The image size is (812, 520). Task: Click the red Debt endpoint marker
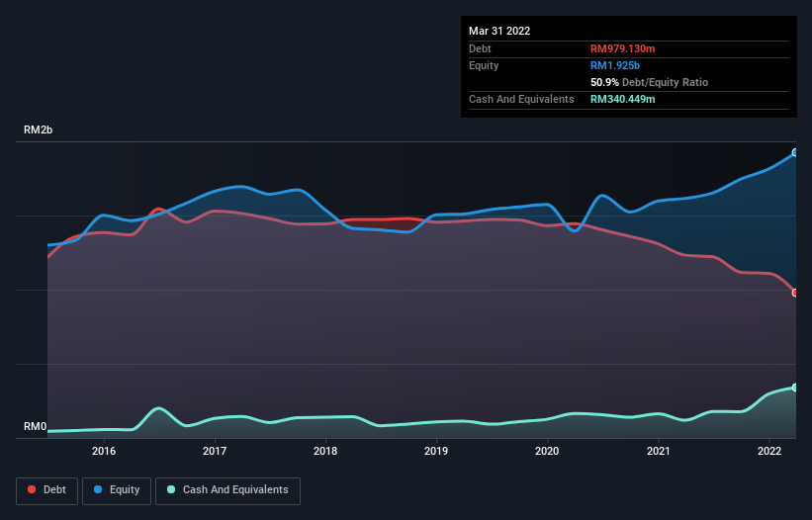click(x=795, y=293)
